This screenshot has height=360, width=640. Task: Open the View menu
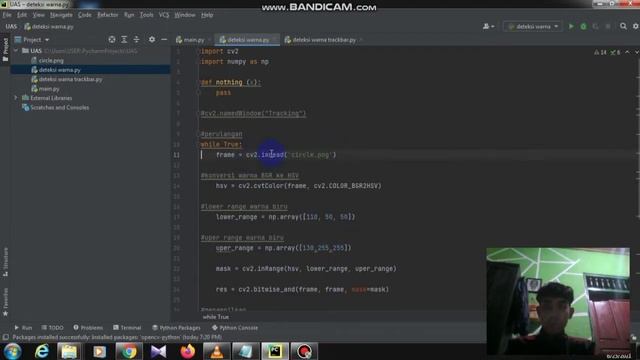(x=38, y=15)
